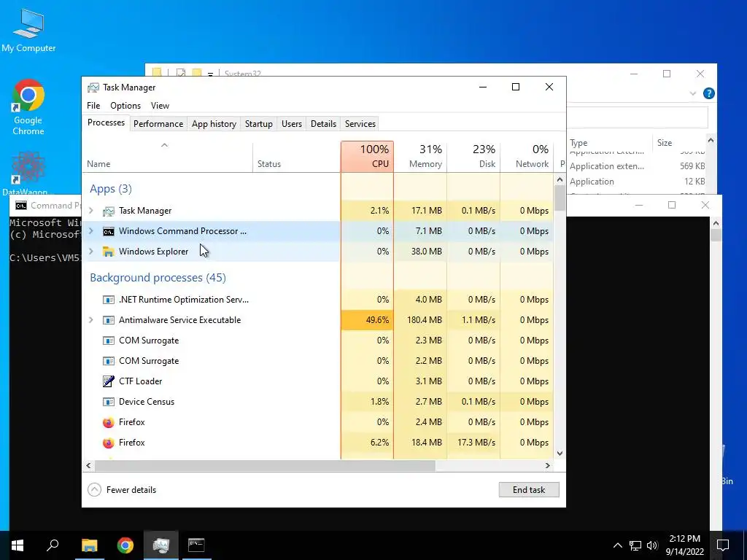Click the taskbar search magnifier
The image size is (747, 560).
(53, 545)
